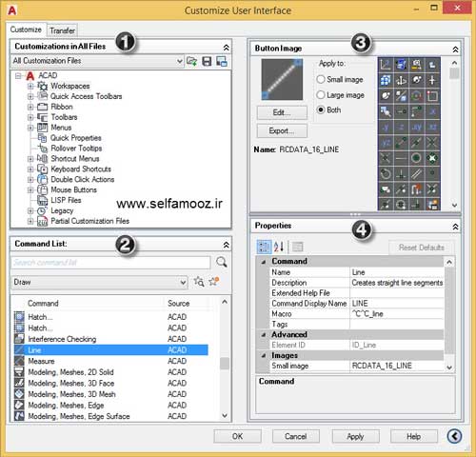Click the Command column header

point(43,303)
